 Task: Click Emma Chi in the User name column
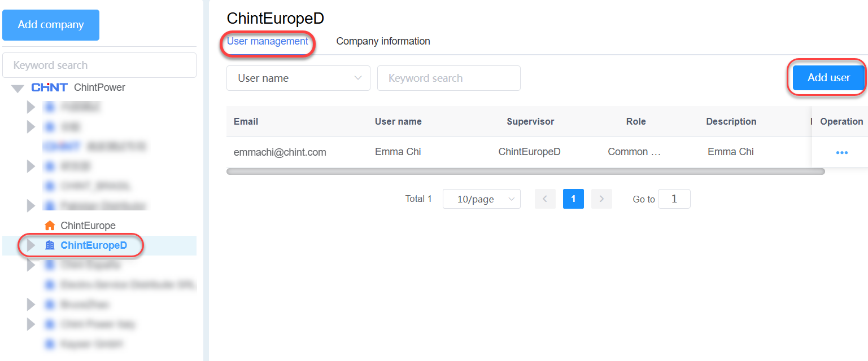pyautogui.click(x=398, y=152)
